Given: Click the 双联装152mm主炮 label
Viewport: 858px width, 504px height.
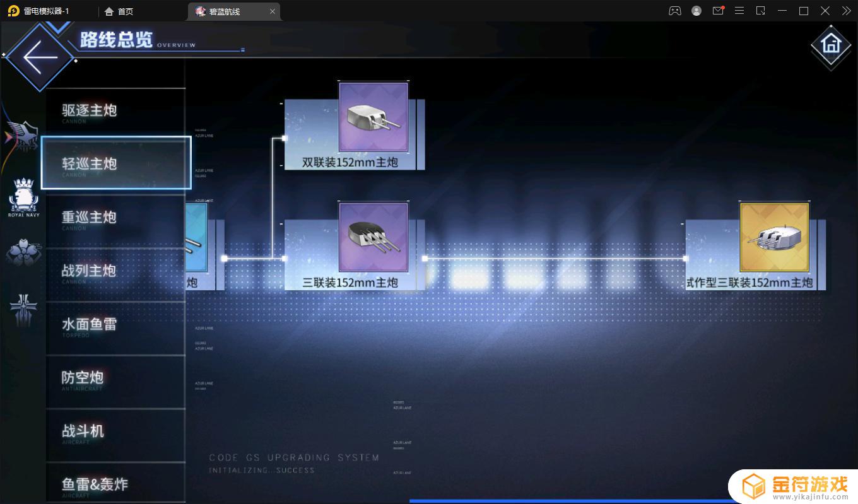Looking at the screenshot, I should [350, 163].
